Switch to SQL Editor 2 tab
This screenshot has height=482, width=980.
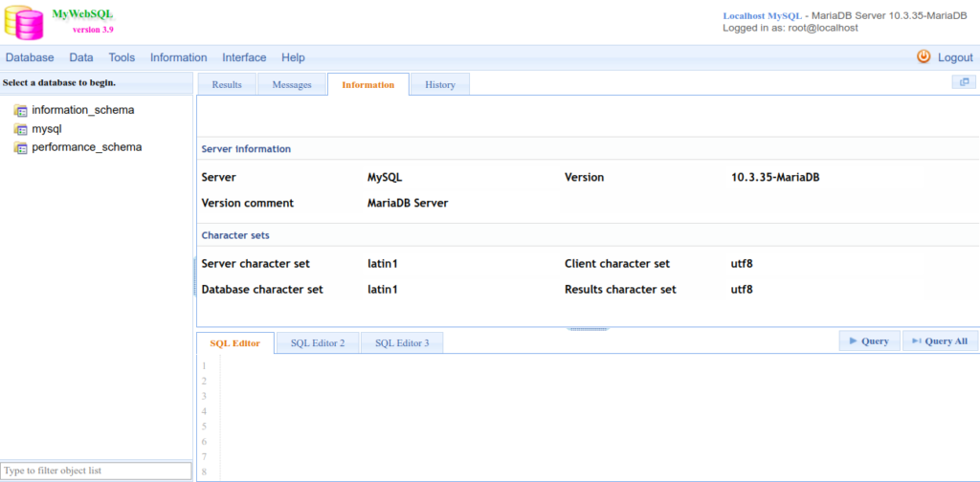[318, 342]
